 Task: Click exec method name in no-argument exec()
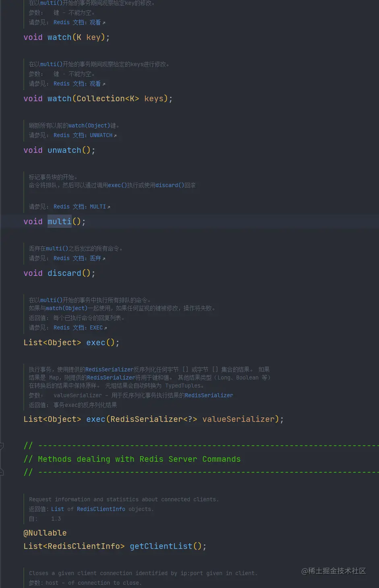96,343
